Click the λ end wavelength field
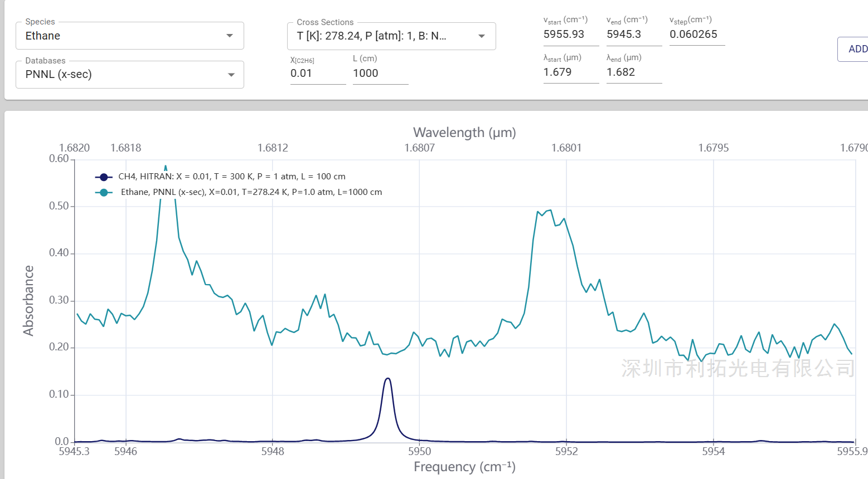 (634, 72)
